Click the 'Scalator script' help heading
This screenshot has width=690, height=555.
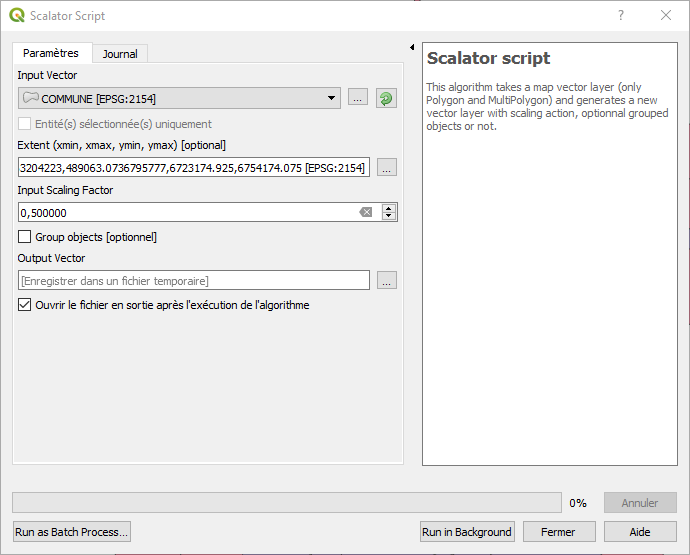pyautogui.click(x=488, y=58)
